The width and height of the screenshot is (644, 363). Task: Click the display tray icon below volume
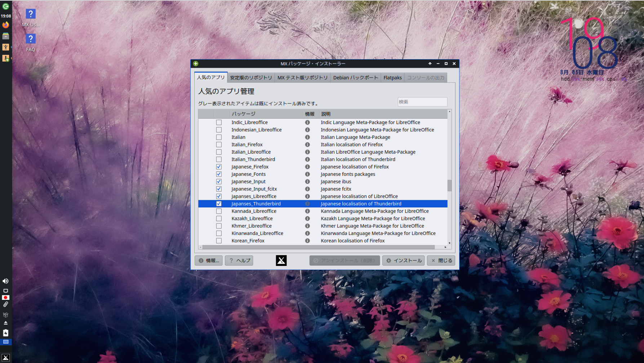pos(6,290)
